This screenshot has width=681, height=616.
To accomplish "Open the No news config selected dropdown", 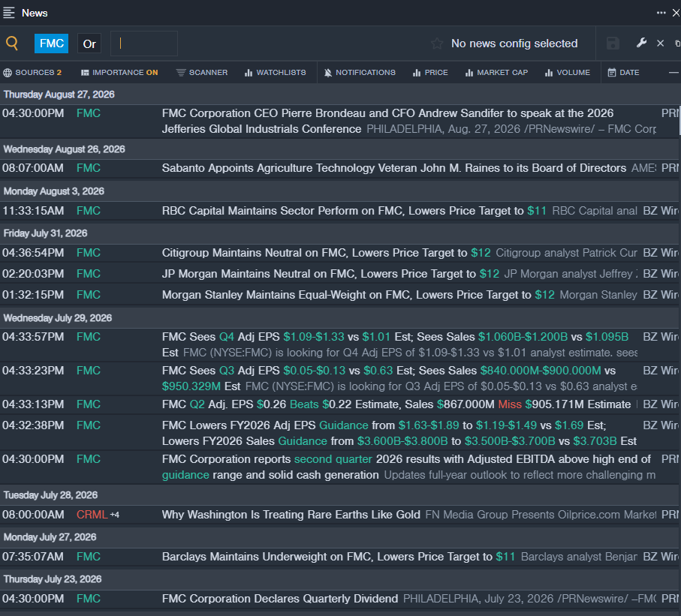I will 514,44.
